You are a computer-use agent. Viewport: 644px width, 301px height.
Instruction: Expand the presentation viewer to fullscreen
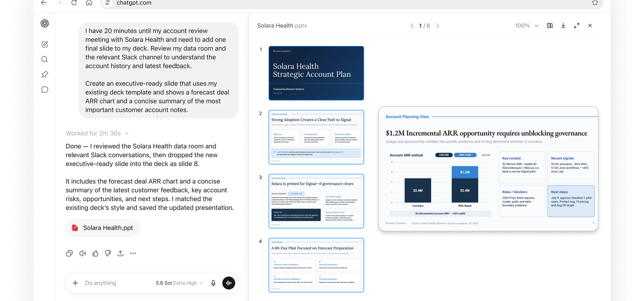click(577, 26)
